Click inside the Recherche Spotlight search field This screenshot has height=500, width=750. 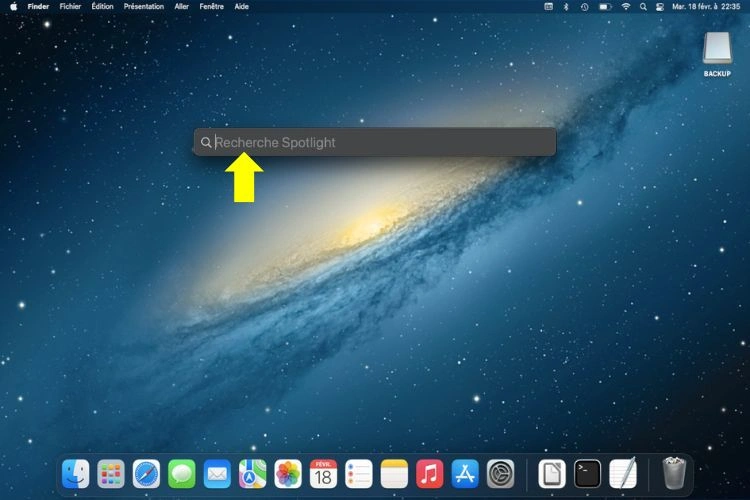(x=375, y=142)
